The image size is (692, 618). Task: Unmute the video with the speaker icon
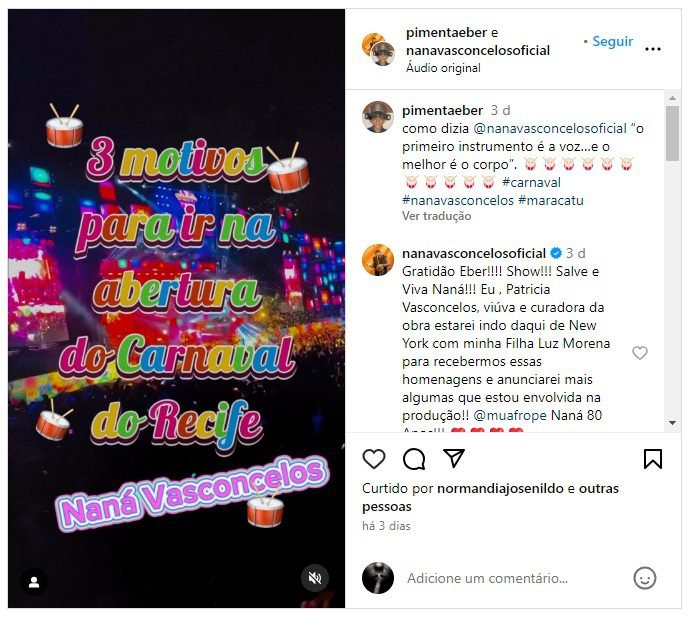click(x=315, y=578)
